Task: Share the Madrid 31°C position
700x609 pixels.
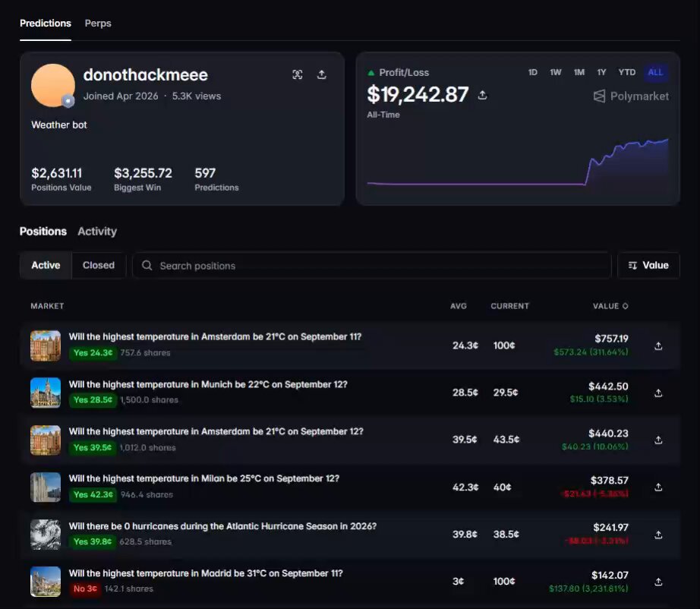Action: [658, 582]
